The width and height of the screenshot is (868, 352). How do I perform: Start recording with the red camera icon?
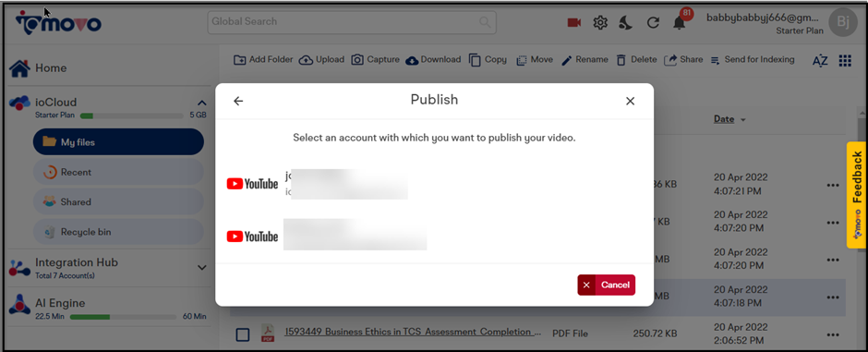[574, 23]
